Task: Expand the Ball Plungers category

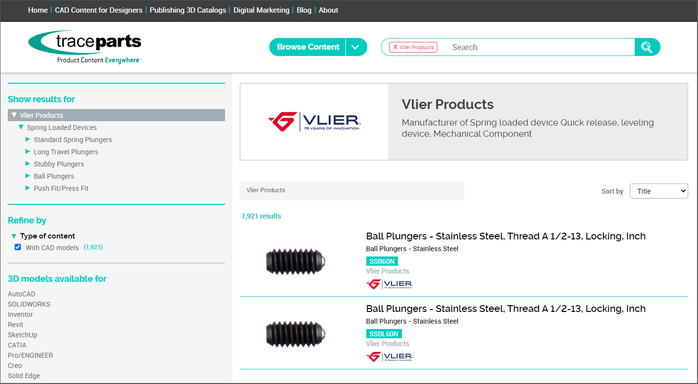Action: point(28,176)
